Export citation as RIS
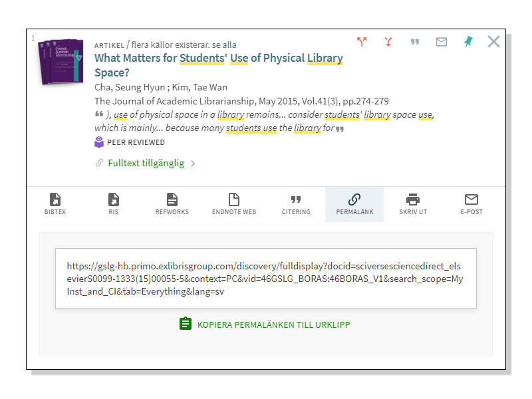Image resolution: width=532 pixels, height=399 pixels. pyautogui.click(x=114, y=204)
